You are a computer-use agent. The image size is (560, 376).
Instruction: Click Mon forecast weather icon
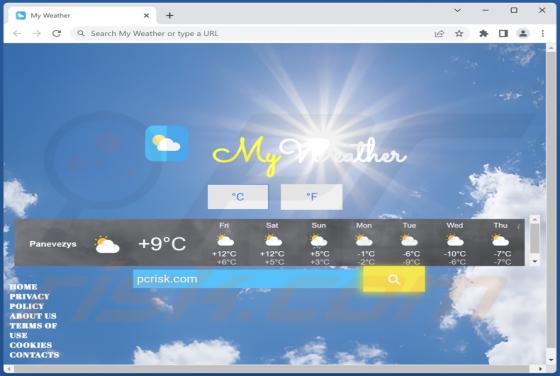(x=364, y=240)
